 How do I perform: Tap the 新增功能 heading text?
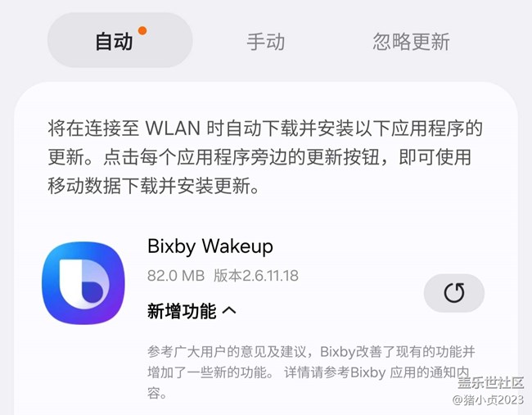(182, 311)
